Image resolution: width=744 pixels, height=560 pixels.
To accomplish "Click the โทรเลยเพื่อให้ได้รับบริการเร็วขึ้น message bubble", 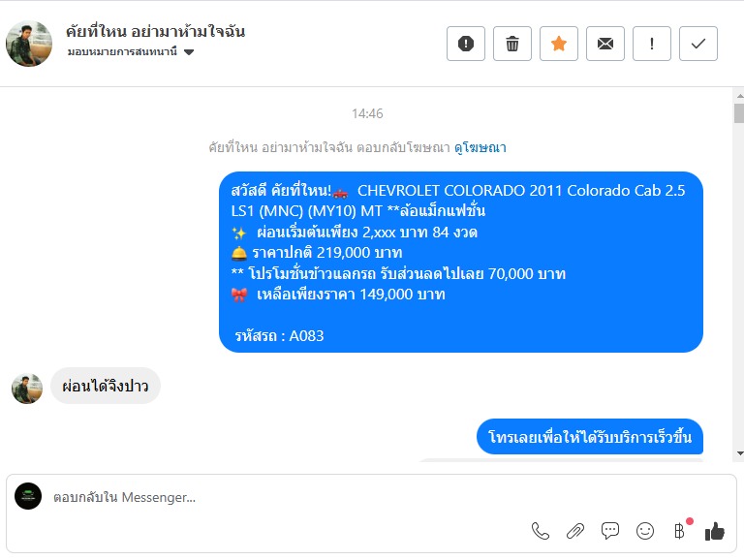I will tap(590, 437).
